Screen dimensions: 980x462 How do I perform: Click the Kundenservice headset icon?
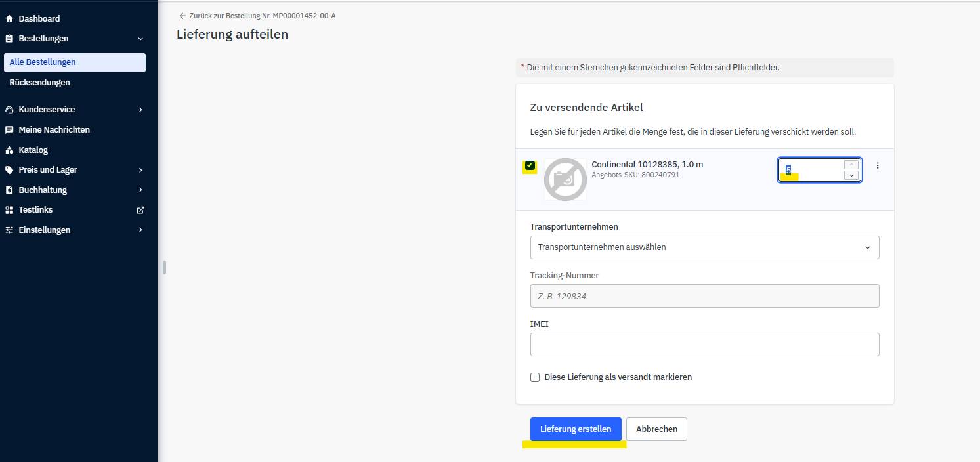coord(9,110)
